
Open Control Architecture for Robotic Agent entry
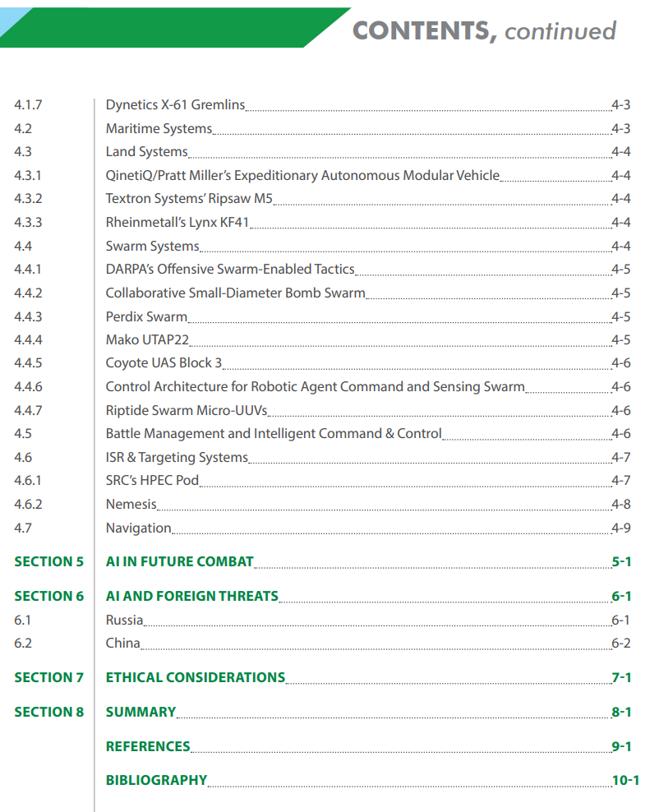pyautogui.click(x=315, y=387)
